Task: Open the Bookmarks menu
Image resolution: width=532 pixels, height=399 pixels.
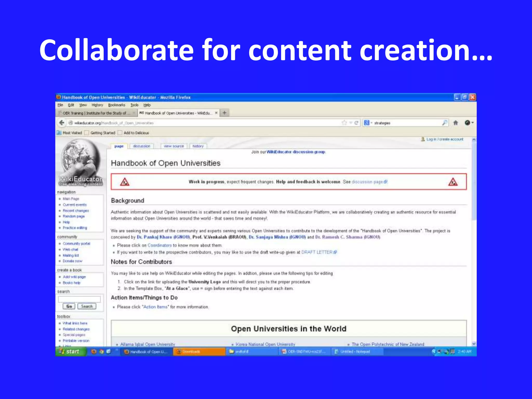Action: 117,105
